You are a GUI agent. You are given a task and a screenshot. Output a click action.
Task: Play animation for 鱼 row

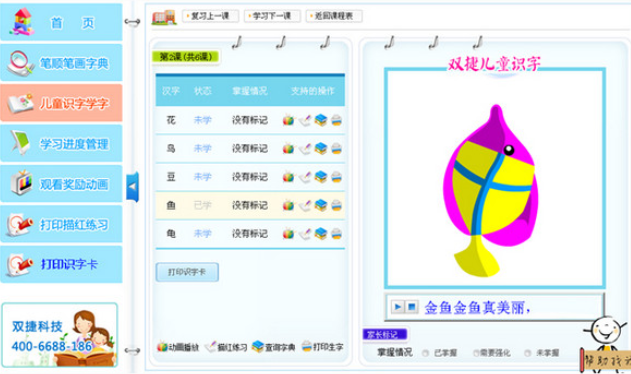pos(288,205)
